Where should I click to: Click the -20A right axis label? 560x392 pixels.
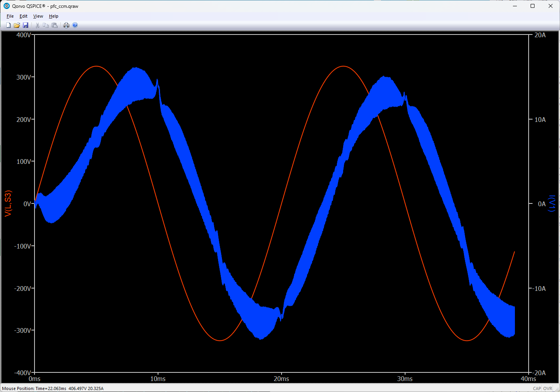[539, 373]
